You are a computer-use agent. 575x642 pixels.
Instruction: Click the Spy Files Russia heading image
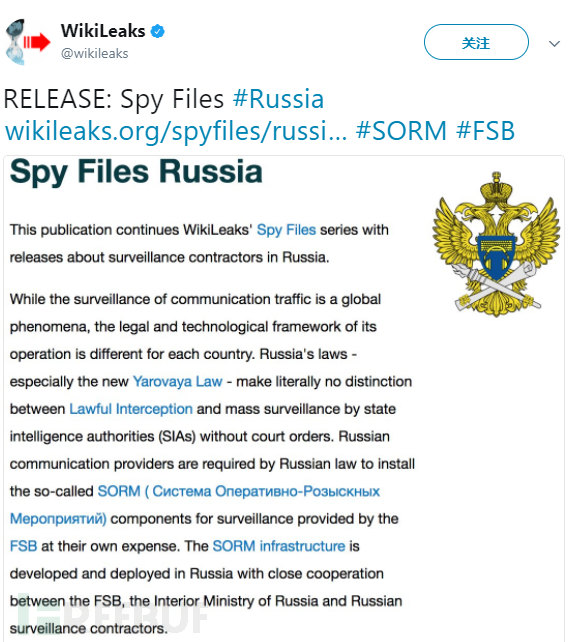(136, 172)
